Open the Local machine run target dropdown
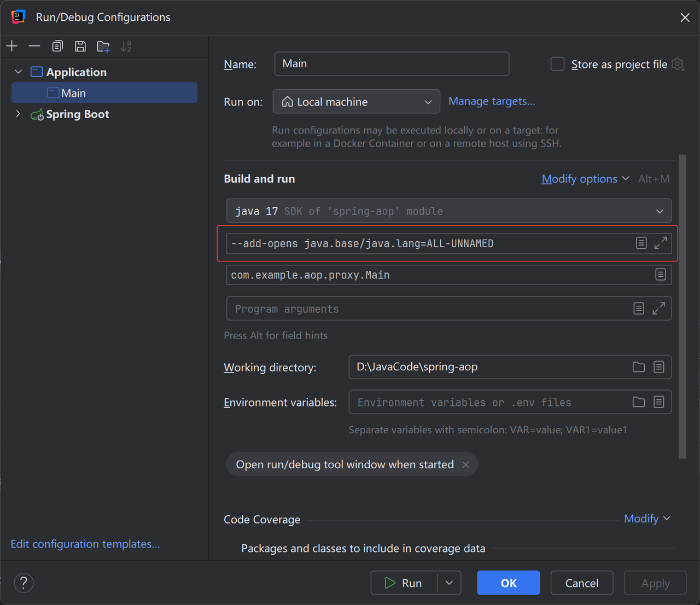The height and width of the screenshot is (605, 700). 357,102
